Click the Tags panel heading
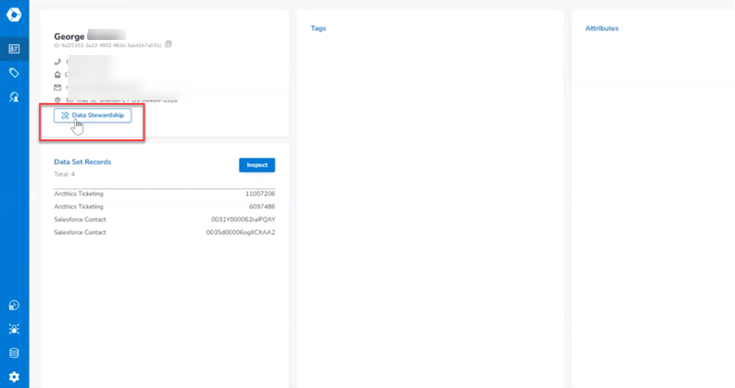 [x=318, y=28]
